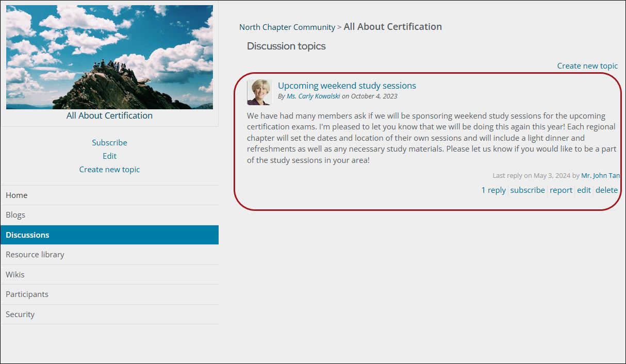Image resolution: width=626 pixels, height=364 pixels.
Task: Open the Wikis section
Action: point(109,275)
